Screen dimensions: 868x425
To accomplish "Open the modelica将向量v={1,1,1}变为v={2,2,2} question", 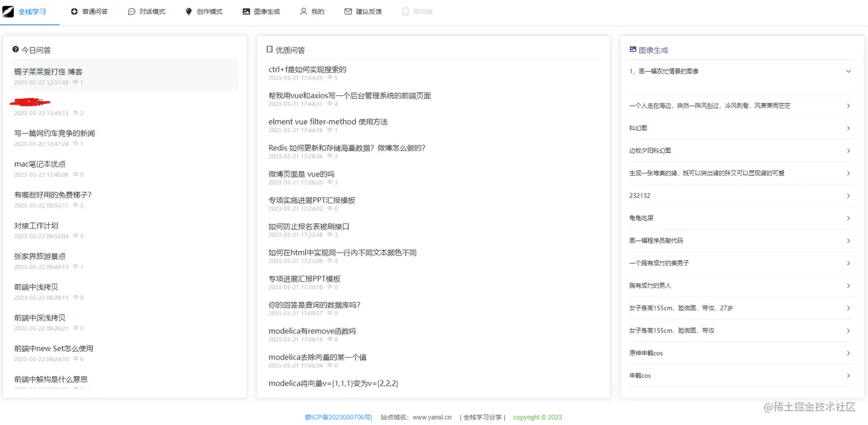I will point(334,383).
